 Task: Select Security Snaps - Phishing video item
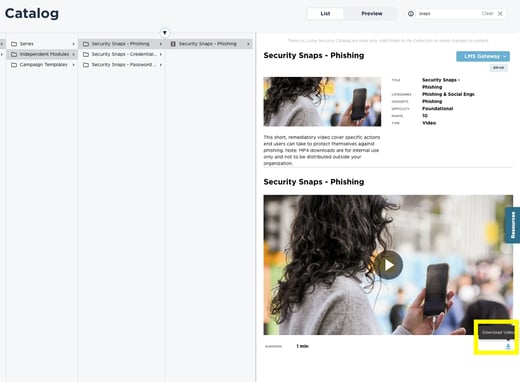(x=209, y=44)
